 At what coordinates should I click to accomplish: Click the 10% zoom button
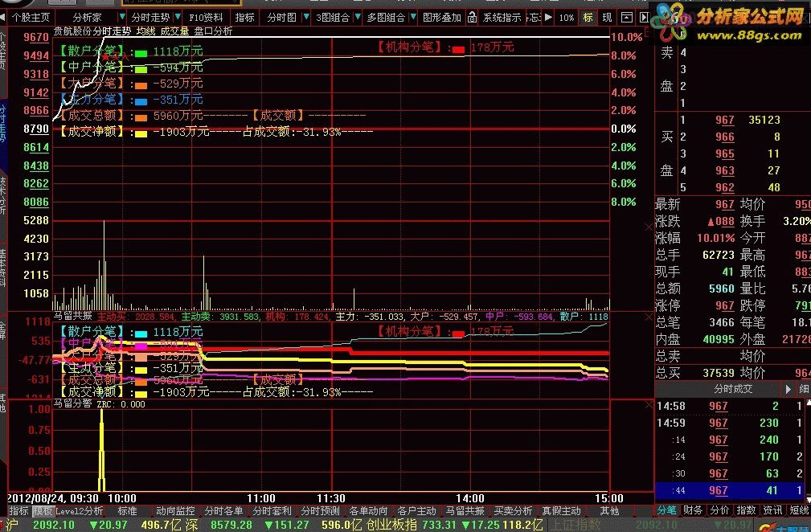(x=567, y=18)
